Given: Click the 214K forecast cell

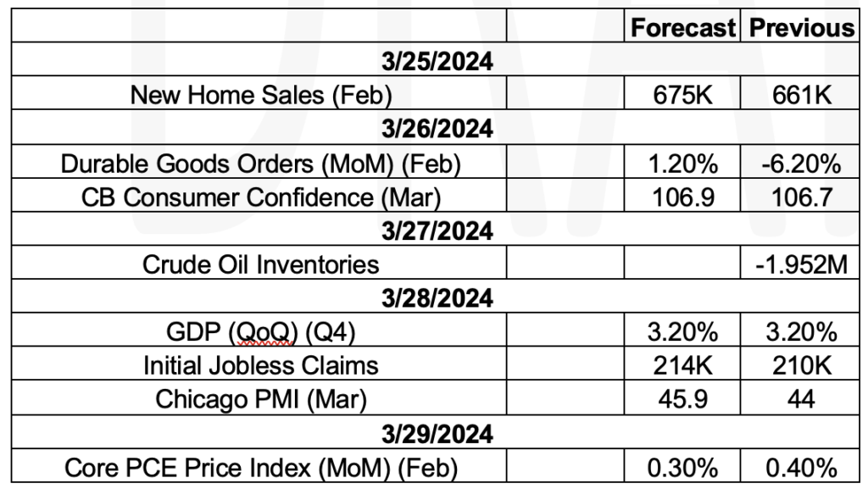Looking at the screenshot, I should point(682,364).
